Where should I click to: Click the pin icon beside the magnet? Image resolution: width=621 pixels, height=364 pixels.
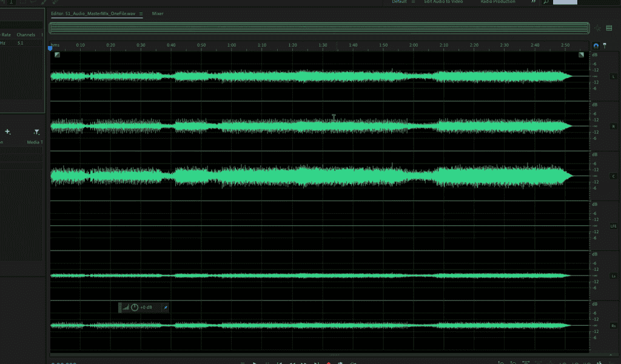pos(605,45)
